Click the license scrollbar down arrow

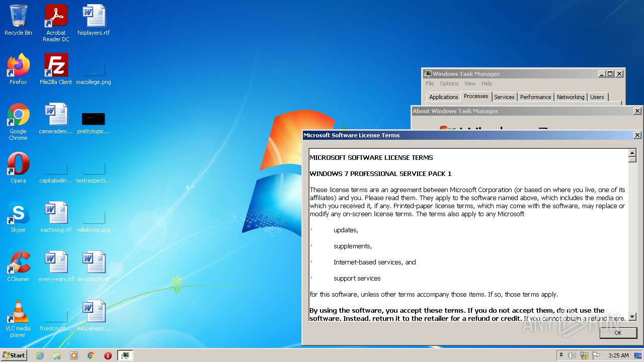[632, 317]
